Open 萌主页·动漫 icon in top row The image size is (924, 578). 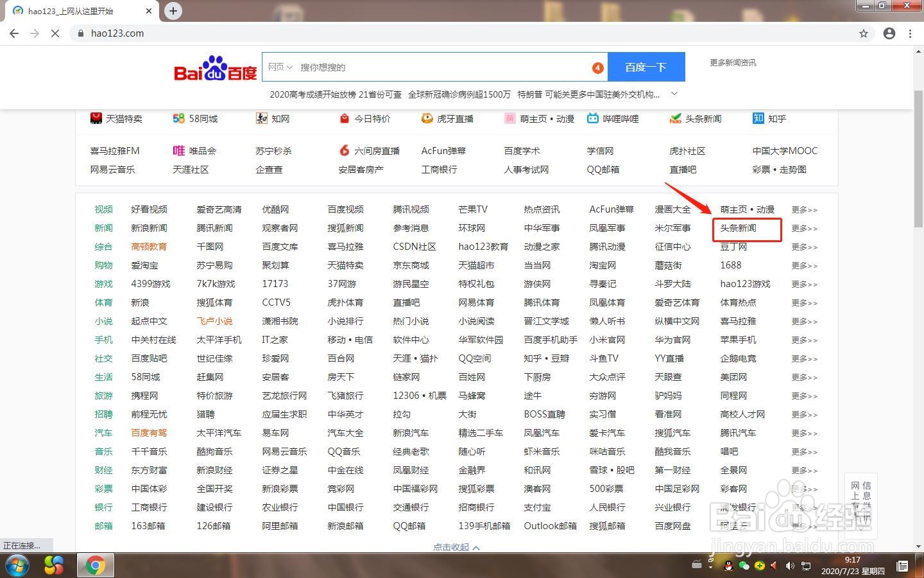coord(509,118)
